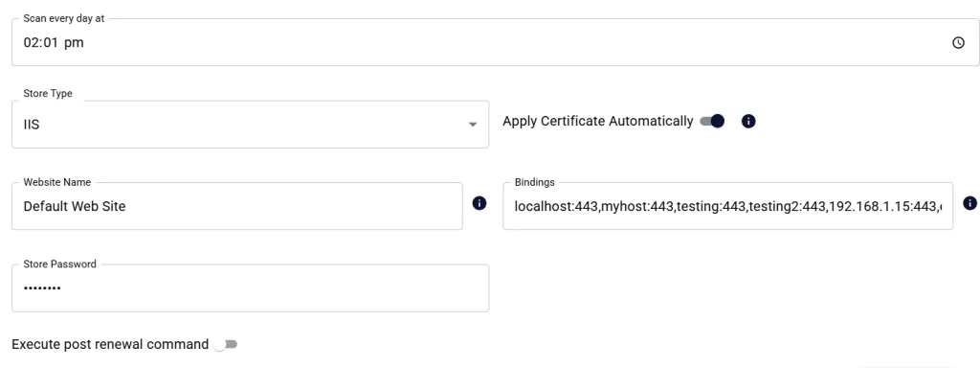Click the Scan every day at time field
This screenshot has width=980, height=368.
tap(495, 42)
